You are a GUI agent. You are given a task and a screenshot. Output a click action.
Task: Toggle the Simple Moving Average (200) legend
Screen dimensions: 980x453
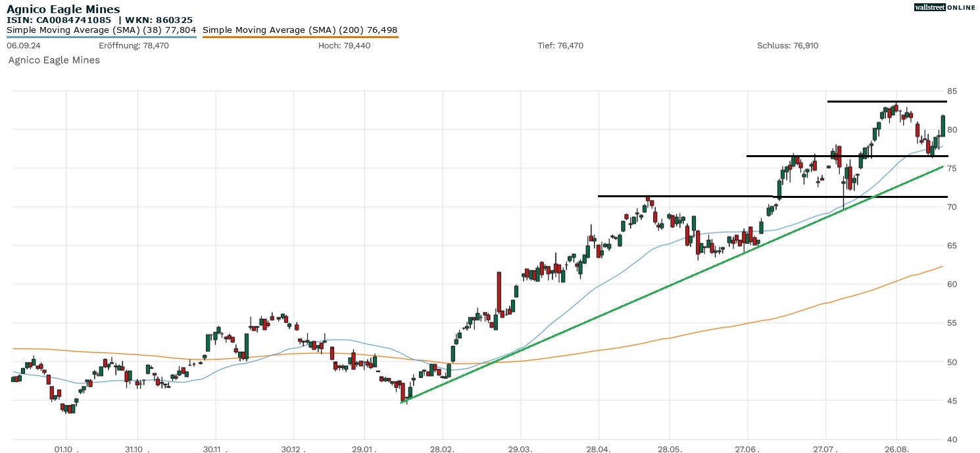pyautogui.click(x=300, y=30)
